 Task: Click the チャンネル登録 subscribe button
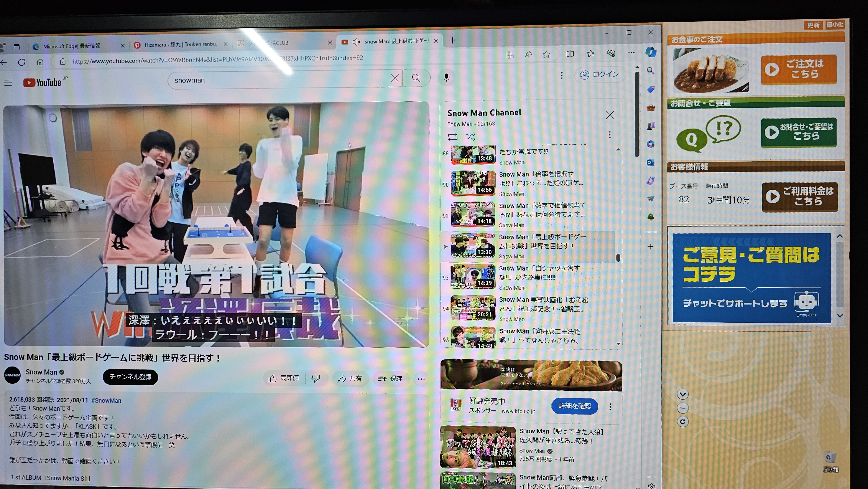pos(130,377)
